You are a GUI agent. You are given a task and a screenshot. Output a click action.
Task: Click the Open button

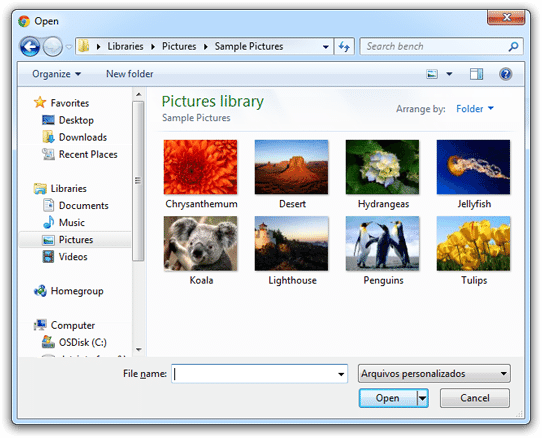pos(388,398)
